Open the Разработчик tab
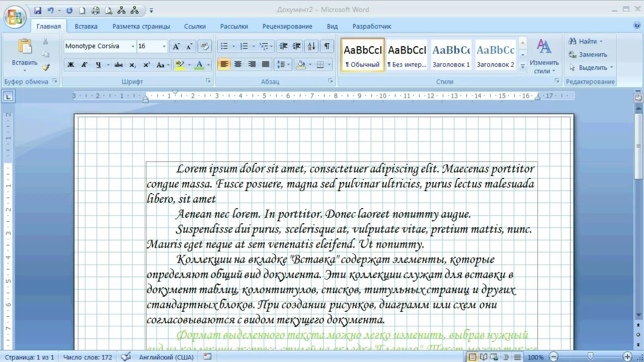The height and width of the screenshot is (362, 644). click(372, 26)
